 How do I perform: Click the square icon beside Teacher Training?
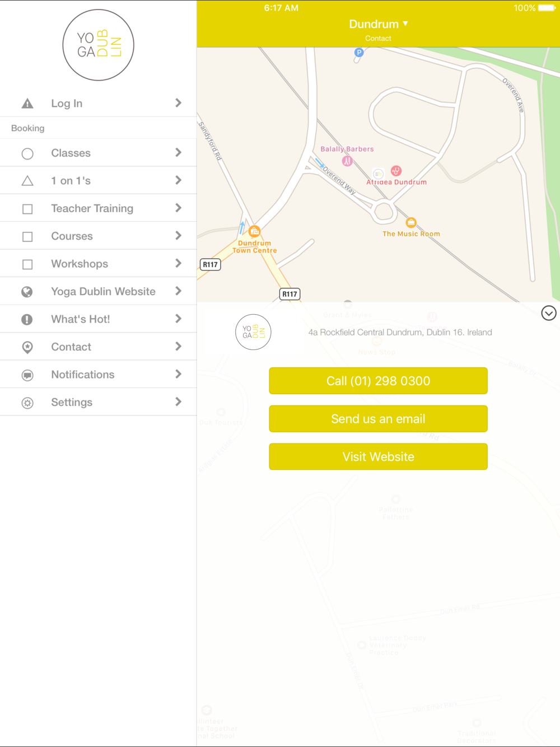click(27, 209)
